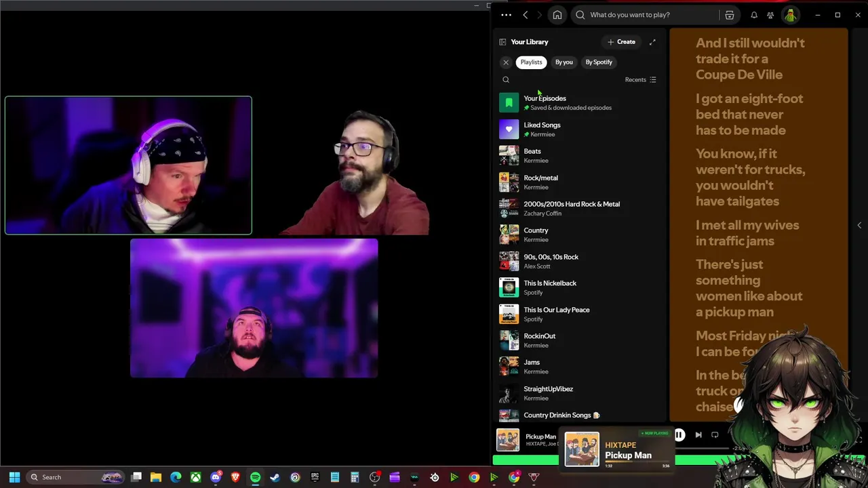Search within Your Library

coord(506,80)
